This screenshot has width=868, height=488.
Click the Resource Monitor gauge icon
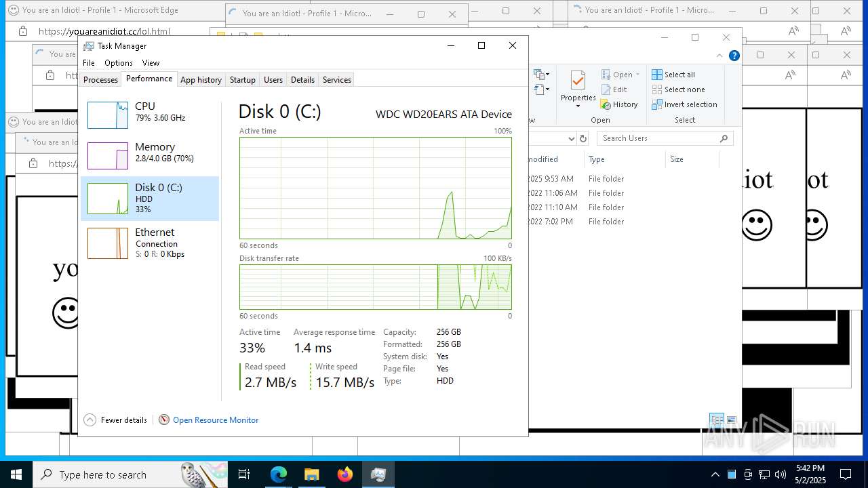click(x=164, y=420)
